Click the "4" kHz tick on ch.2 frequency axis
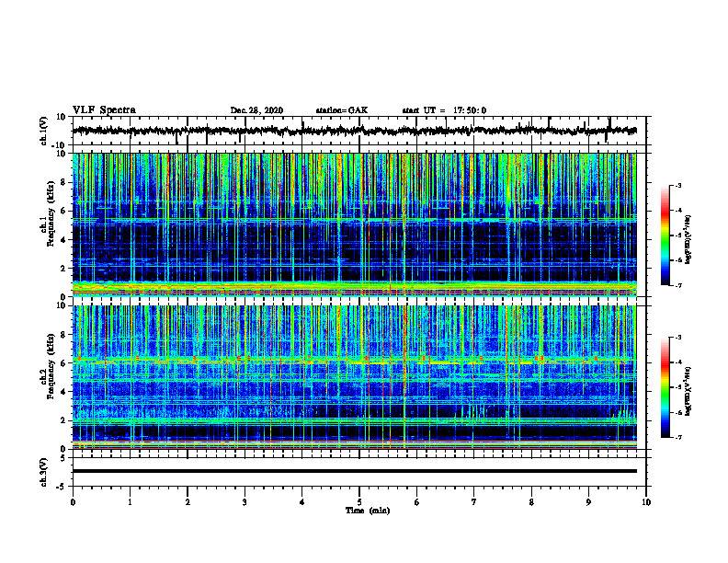 (63, 392)
